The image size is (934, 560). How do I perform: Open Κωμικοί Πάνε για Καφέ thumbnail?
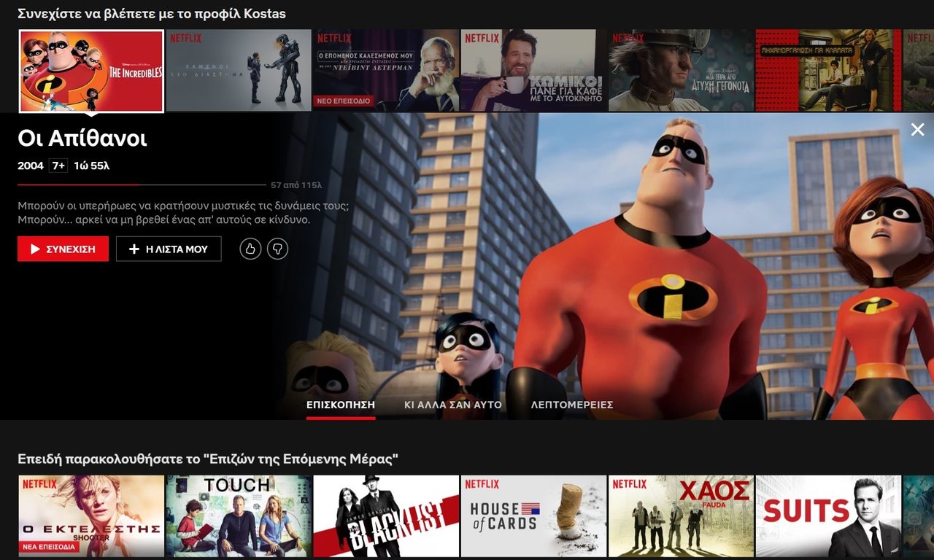pyautogui.click(x=533, y=70)
